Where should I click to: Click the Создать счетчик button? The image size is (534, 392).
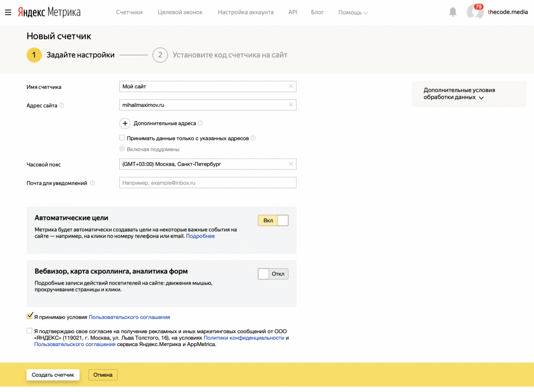53,375
